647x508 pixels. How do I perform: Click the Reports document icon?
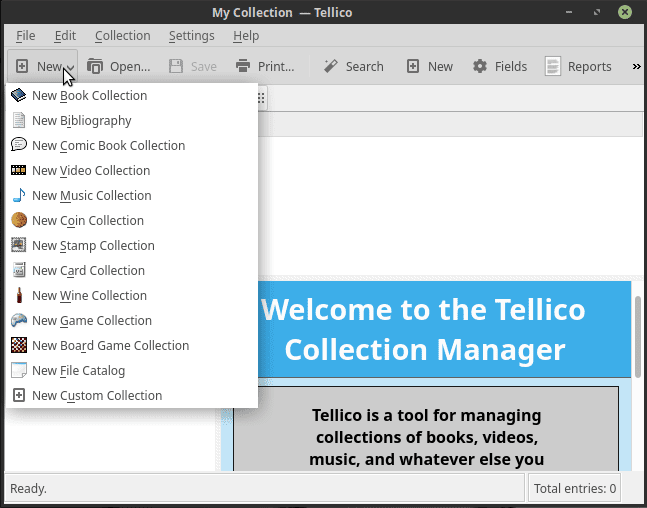click(x=553, y=66)
